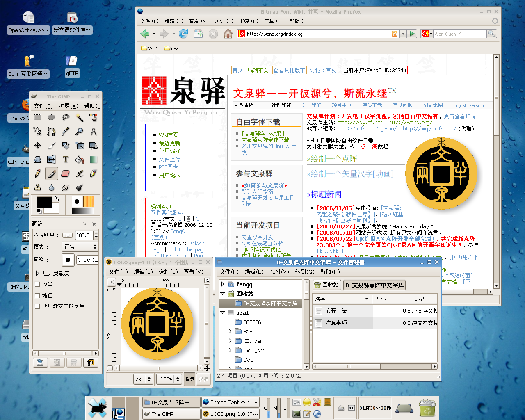525x420 pixels.
Task: Open file manager 视图 (V) menu
Action: (279, 272)
